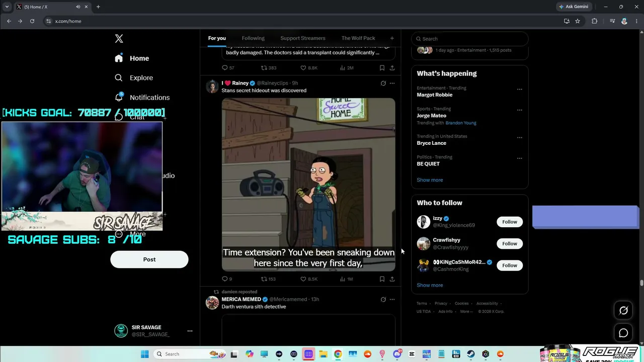Open the Terms footer link

click(x=422, y=304)
